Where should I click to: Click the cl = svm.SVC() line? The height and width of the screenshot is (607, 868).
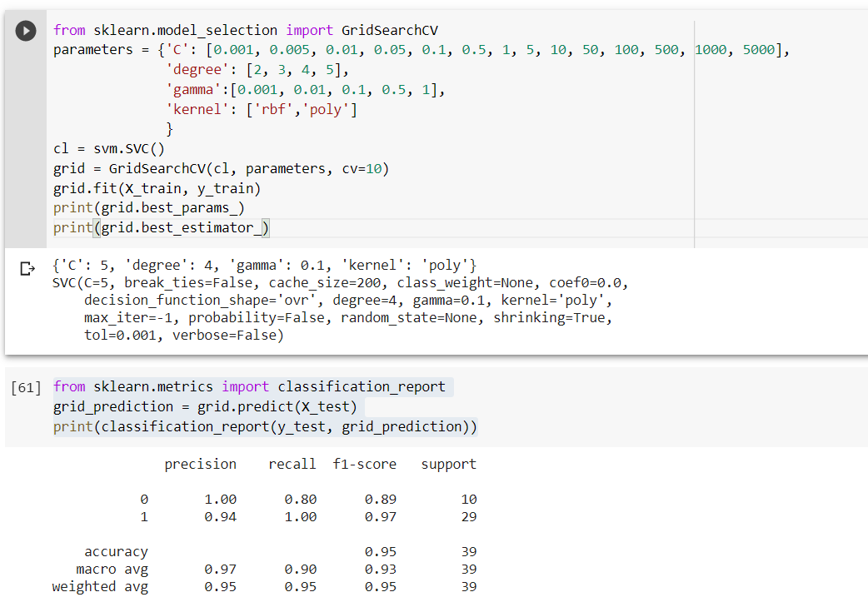pyautogui.click(x=109, y=149)
